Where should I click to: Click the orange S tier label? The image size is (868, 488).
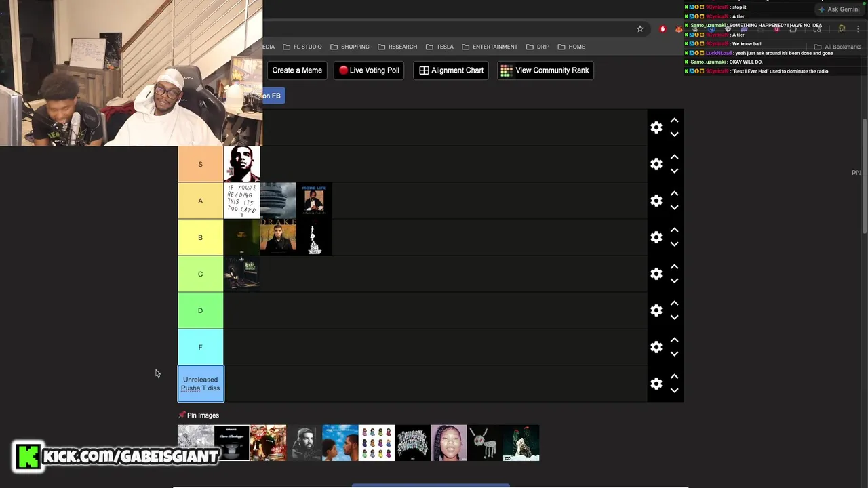point(201,164)
